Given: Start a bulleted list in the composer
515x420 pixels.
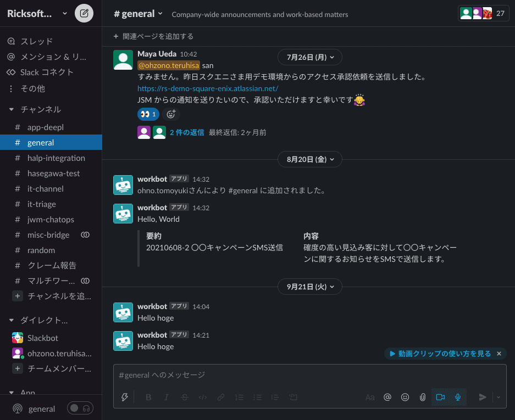Looking at the screenshot, I should (x=257, y=397).
